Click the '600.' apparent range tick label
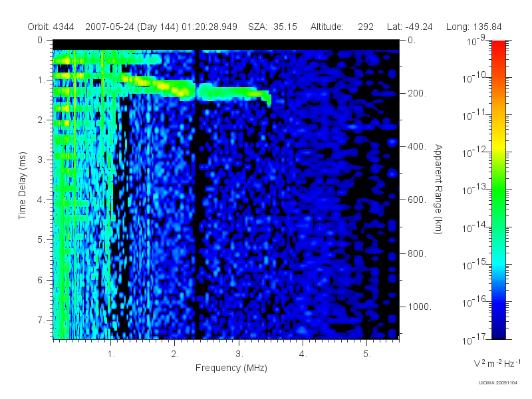Screen dimensions: 532x399 pos(417,200)
